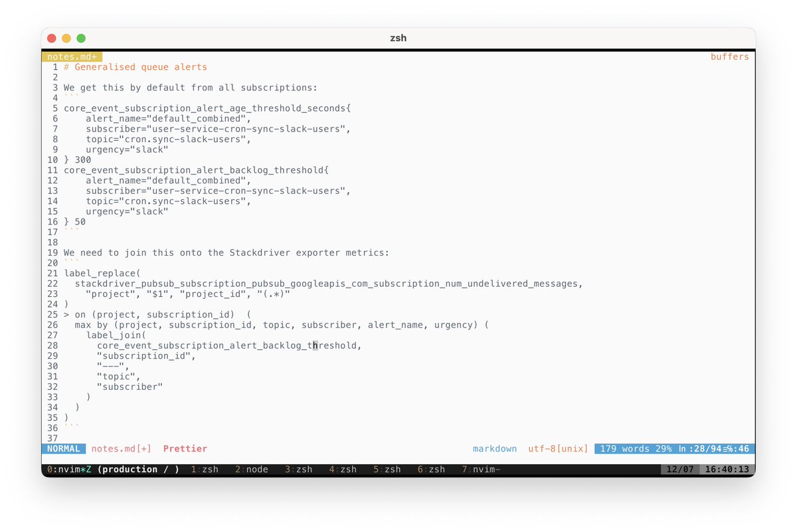The image size is (797, 532).
Task: Click label_join( on line 27
Action: point(116,335)
